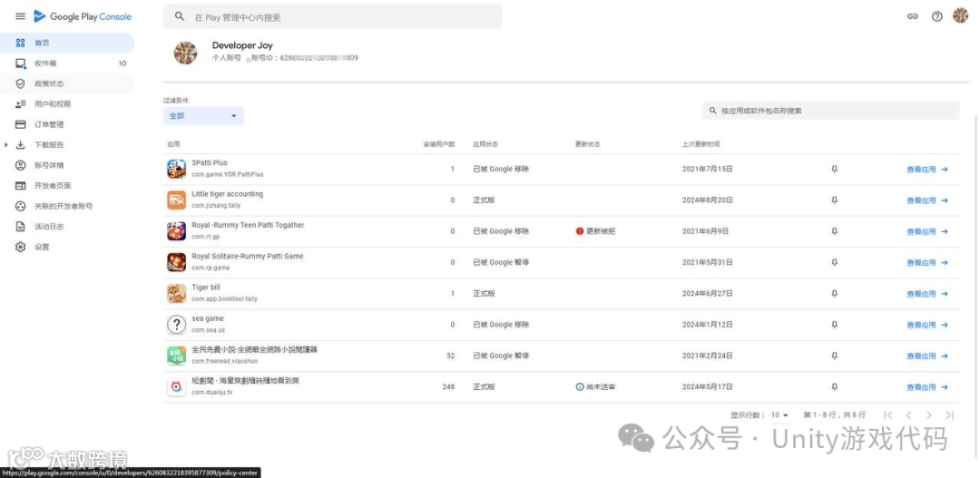Click the 更新被拒 status for com.rt.gp
This screenshot has height=478, width=980.
(595, 231)
